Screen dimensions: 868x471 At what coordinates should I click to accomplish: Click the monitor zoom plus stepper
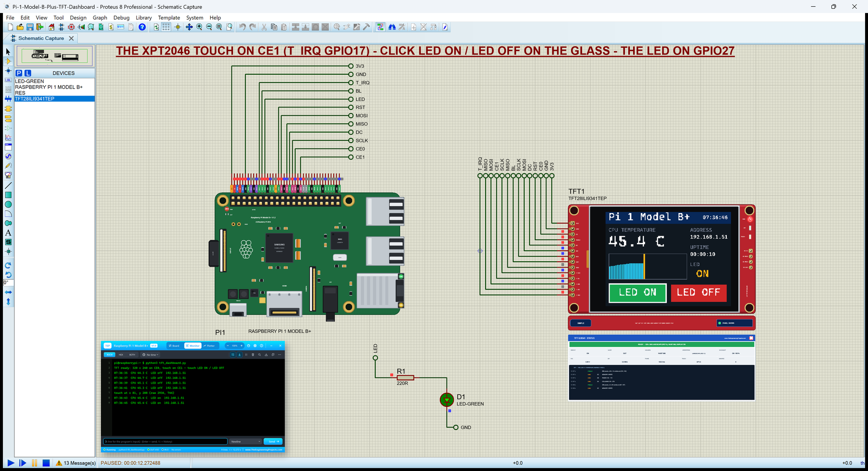click(x=242, y=346)
